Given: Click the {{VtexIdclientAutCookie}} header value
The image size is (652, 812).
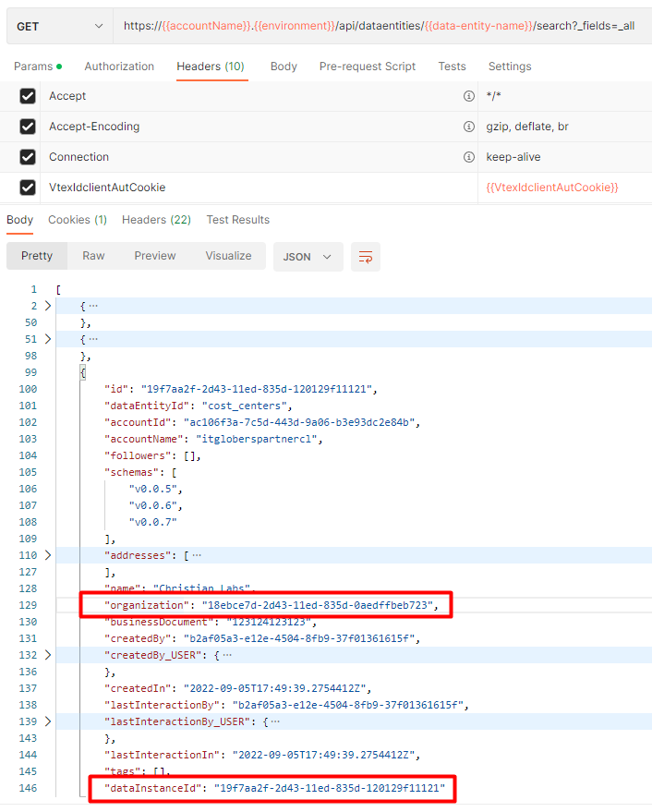Looking at the screenshot, I should pos(552,188).
